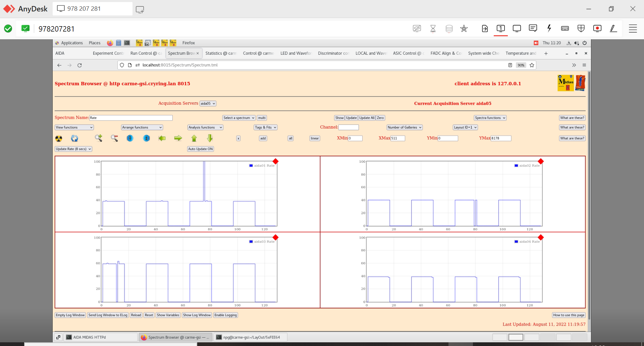Screen dimensions: 644x346
Task: Open the Applications menu
Action: click(71, 43)
